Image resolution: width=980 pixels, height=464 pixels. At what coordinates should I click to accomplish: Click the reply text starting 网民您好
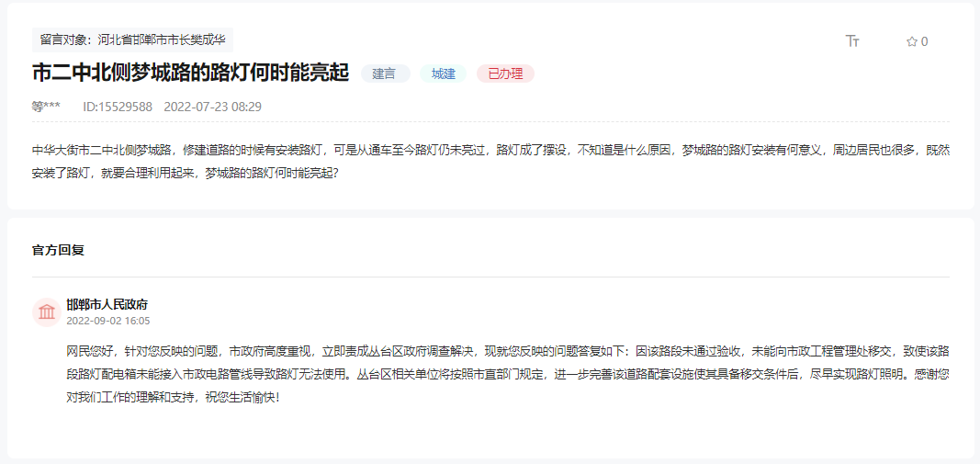[508, 373]
